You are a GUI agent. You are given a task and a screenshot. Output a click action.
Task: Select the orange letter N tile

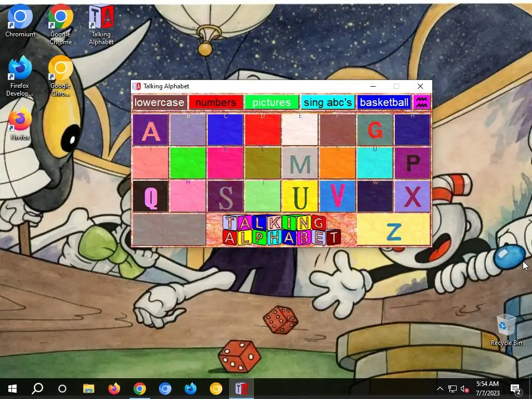point(337,163)
